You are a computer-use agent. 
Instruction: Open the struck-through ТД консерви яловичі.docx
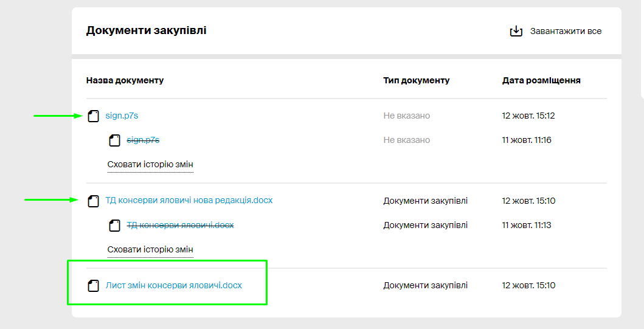(180, 225)
